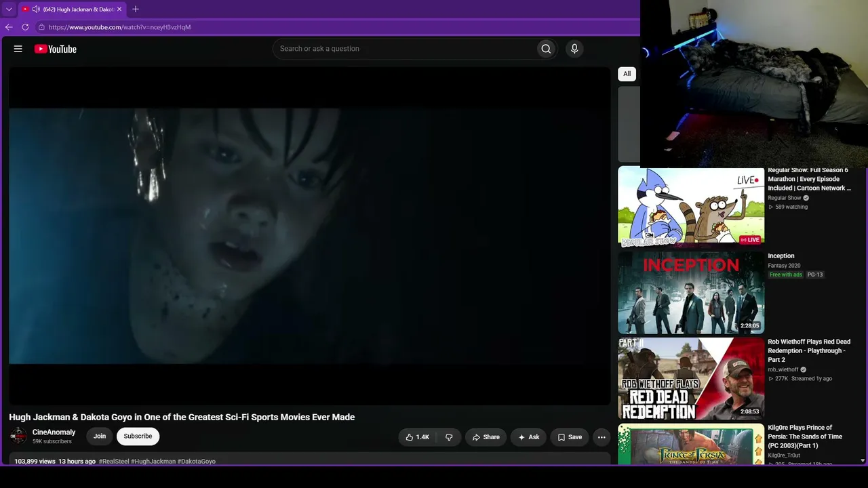Open the YouTube guide hamburger menu
This screenshot has height=488, width=868.
pyautogui.click(x=18, y=49)
